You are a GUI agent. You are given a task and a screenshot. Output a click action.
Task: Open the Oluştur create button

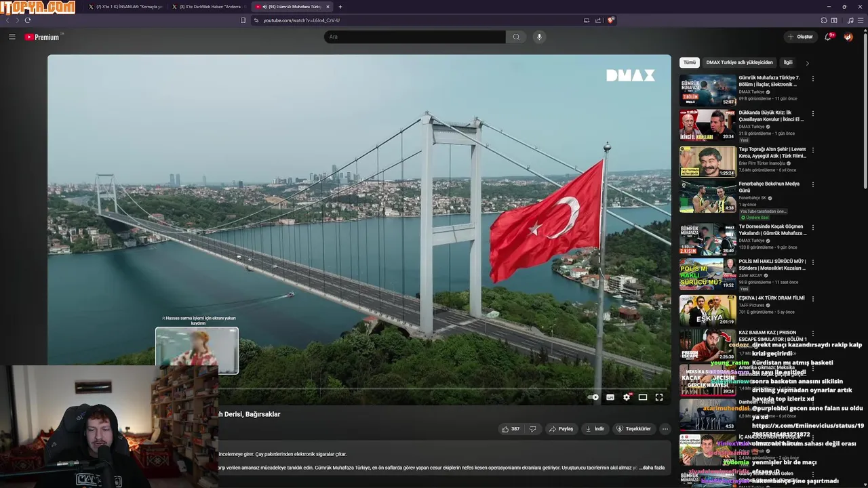(x=800, y=37)
